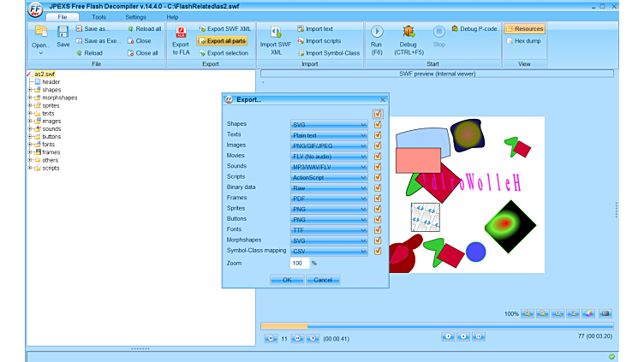Click the camera snapshot icon
644x362 pixels.
click(x=605, y=313)
